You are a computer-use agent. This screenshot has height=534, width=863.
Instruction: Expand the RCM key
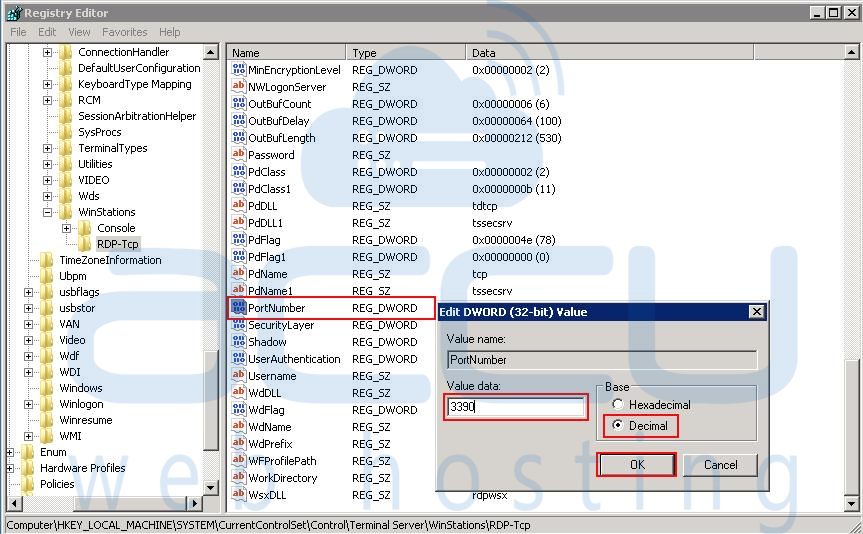click(47, 100)
